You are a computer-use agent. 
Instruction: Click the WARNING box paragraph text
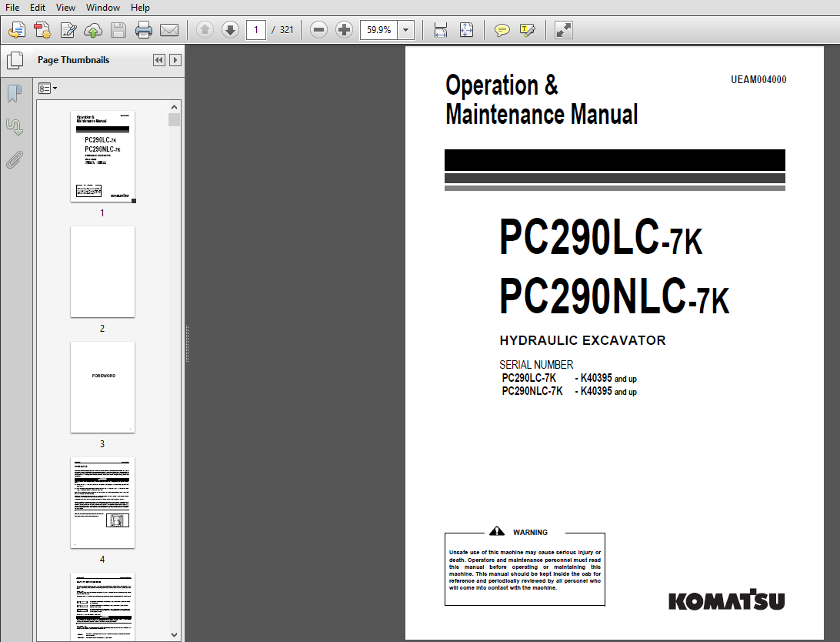pyautogui.click(x=525, y=570)
